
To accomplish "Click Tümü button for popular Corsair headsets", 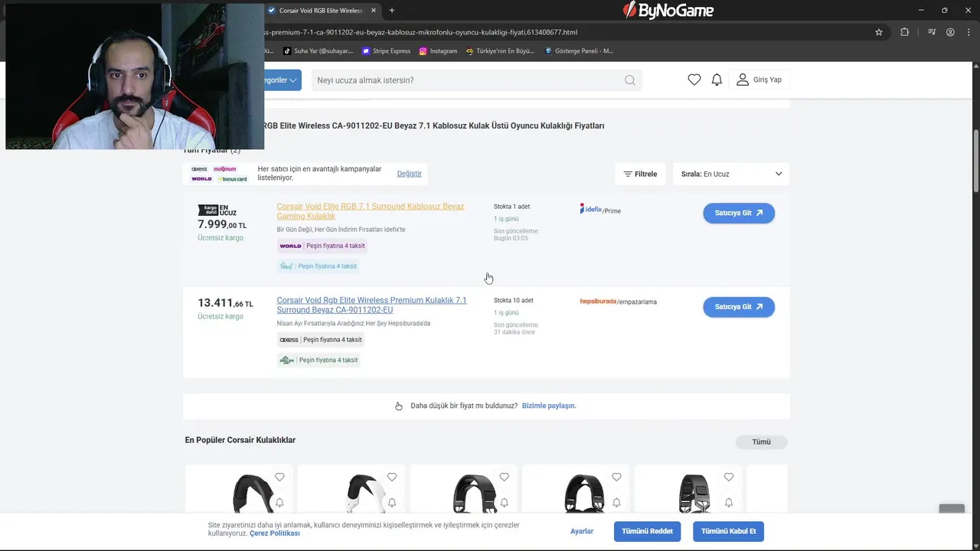I will 761,442.
